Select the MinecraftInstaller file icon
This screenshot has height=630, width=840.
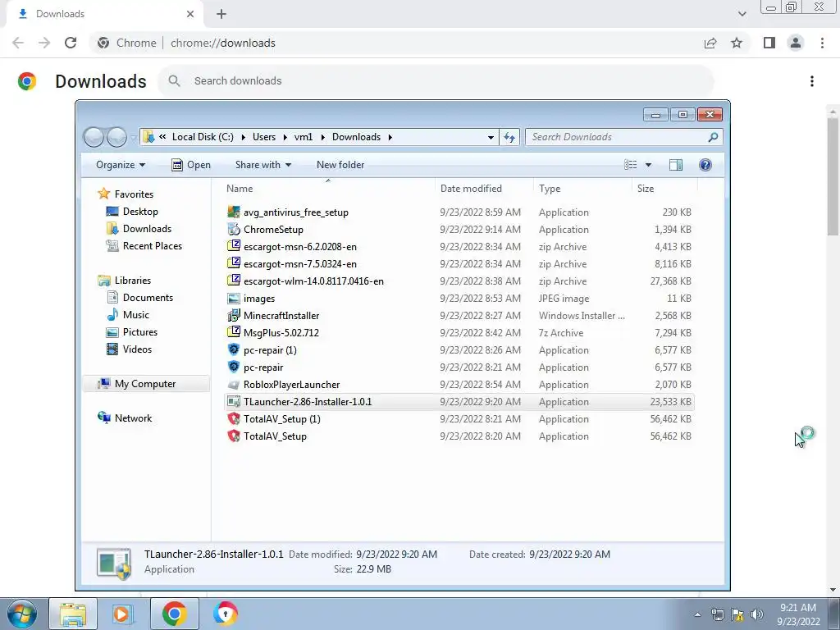234,316
